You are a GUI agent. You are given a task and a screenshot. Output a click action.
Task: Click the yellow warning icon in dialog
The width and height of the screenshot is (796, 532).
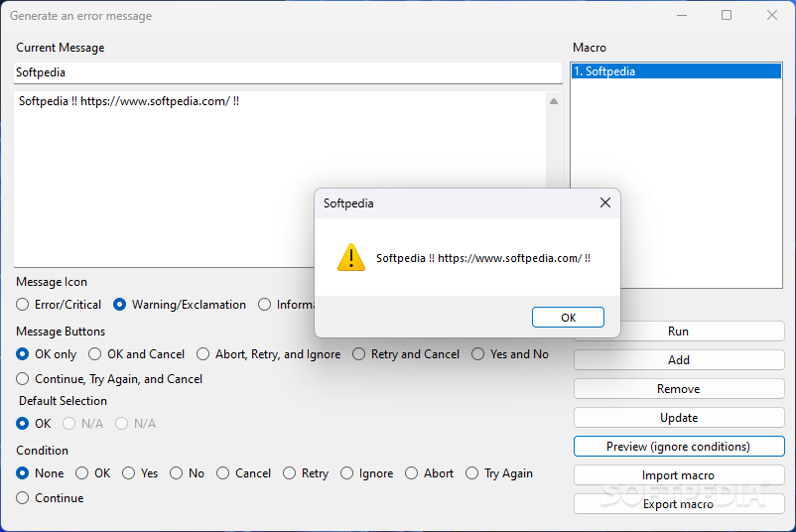350,257
